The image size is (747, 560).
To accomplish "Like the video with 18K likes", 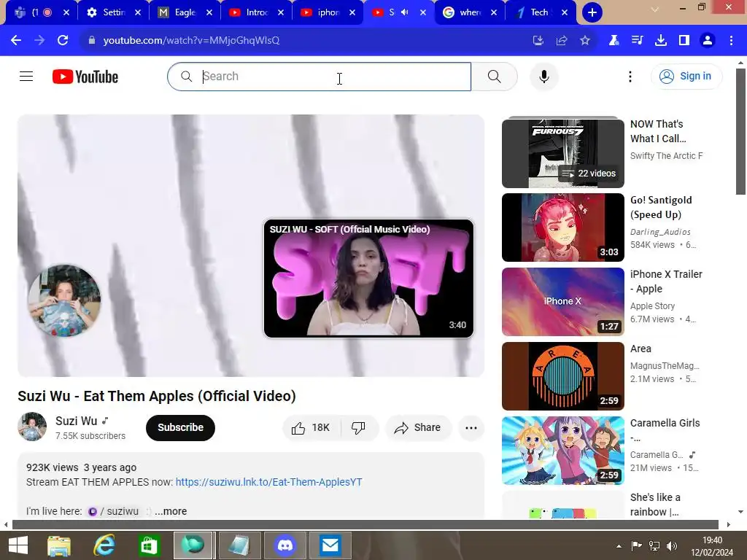I will pos(311,427).
